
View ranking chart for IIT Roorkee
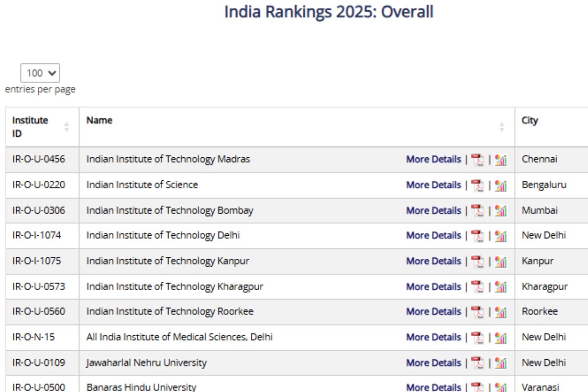click(x=500, y=311)
